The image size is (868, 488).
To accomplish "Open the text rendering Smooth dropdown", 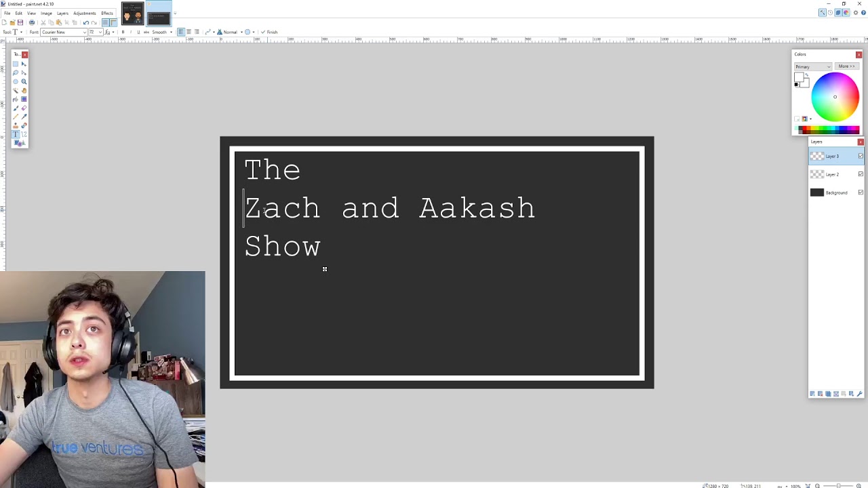I will (161, 32).
